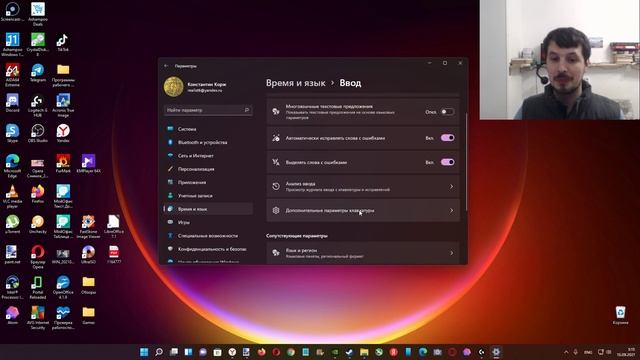Open Windows Start menu button

pos(144,352)
